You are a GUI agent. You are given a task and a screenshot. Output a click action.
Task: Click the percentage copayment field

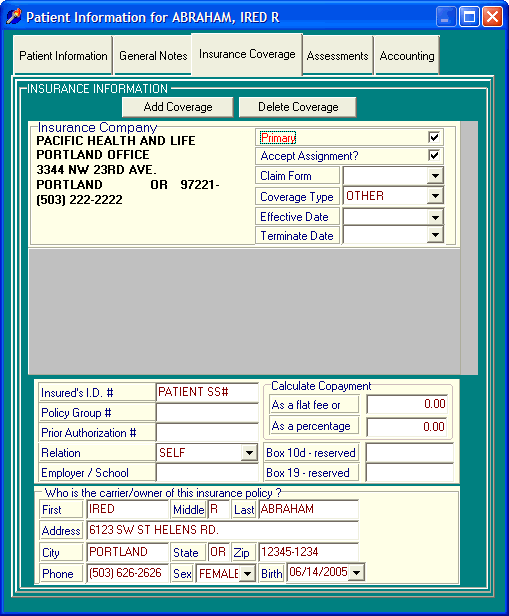[407, 427]
